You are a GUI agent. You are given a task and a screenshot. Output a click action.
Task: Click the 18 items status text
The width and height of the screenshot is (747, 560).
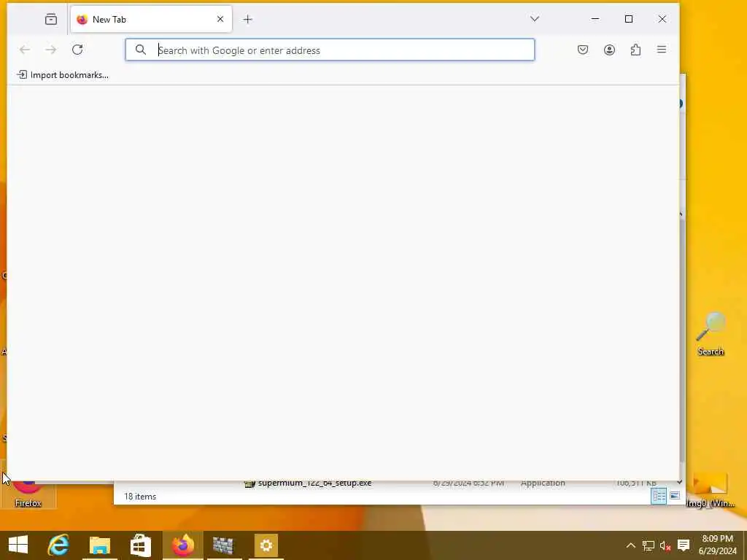140,496
